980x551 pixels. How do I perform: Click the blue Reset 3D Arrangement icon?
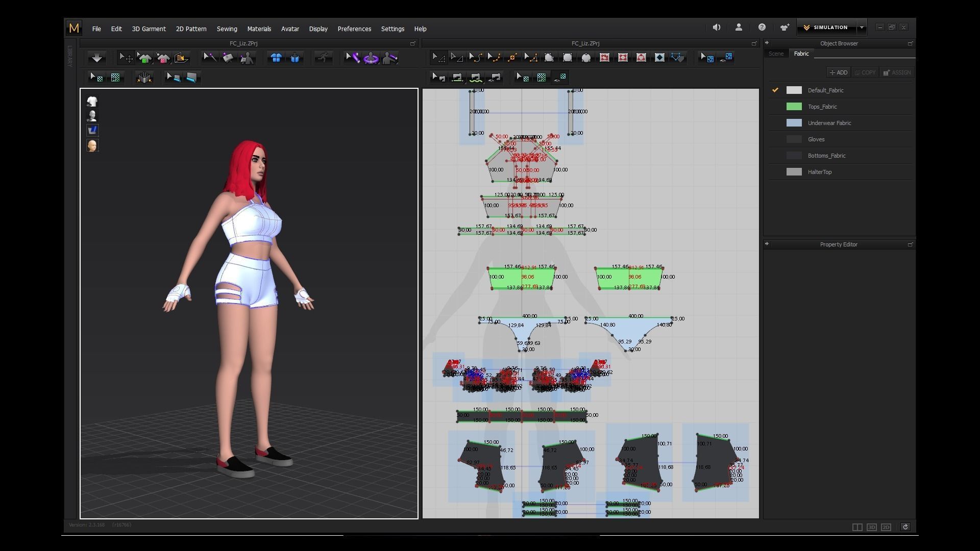[x=295, y=58]
